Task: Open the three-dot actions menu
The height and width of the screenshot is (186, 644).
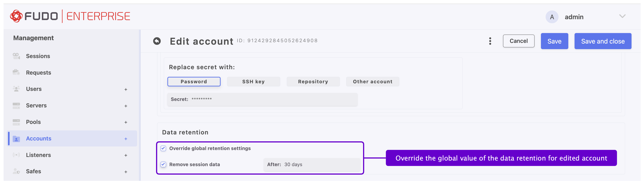Action: (x=490, y=41)
